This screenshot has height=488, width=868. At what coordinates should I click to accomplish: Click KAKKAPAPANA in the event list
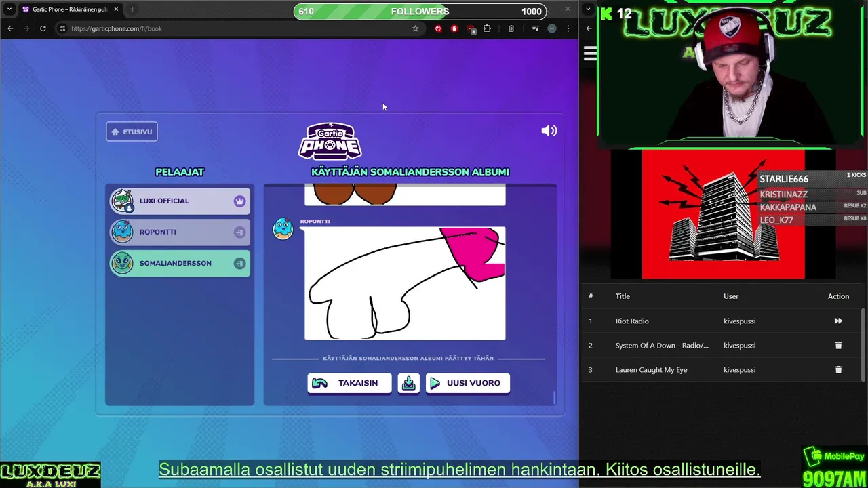(x=788, y=207)
